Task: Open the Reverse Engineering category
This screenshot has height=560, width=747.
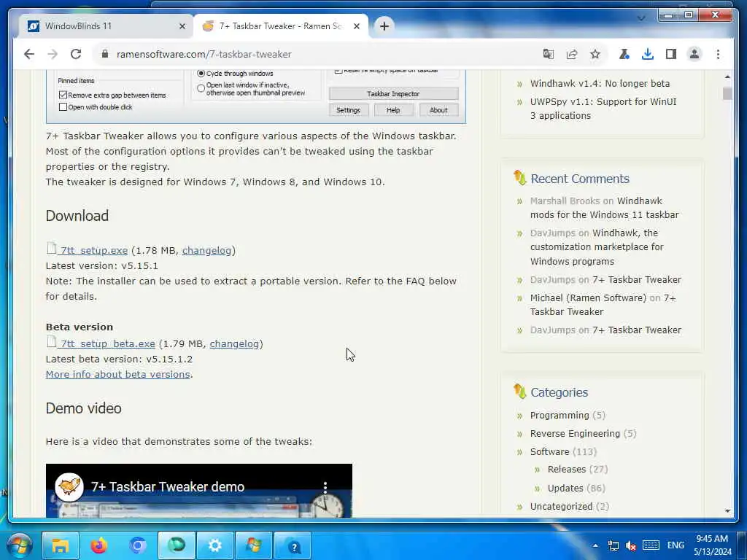Action: (575, 433)
